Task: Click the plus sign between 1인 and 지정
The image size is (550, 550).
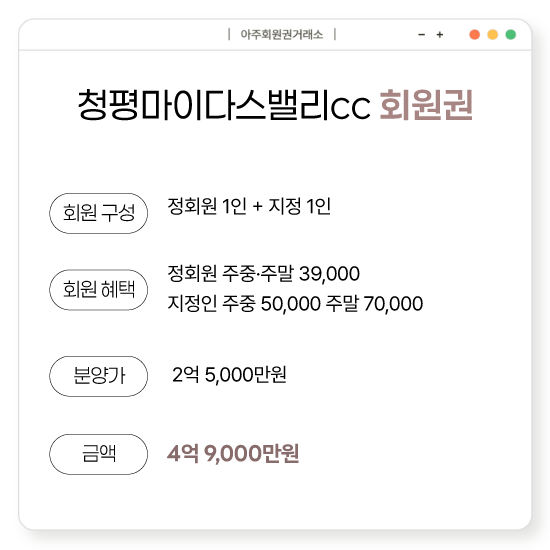Action: [257, 206]
